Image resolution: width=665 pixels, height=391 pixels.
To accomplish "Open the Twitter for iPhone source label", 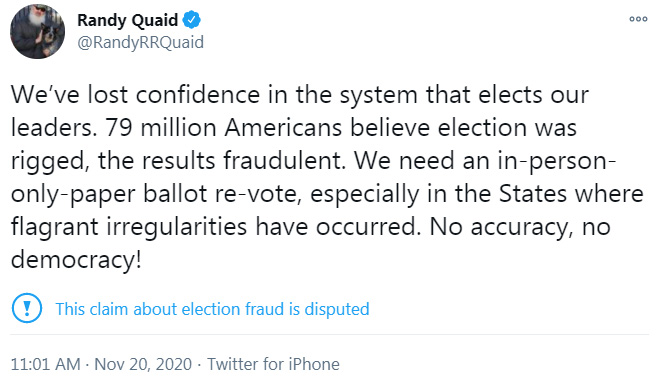I will [274, 364].
